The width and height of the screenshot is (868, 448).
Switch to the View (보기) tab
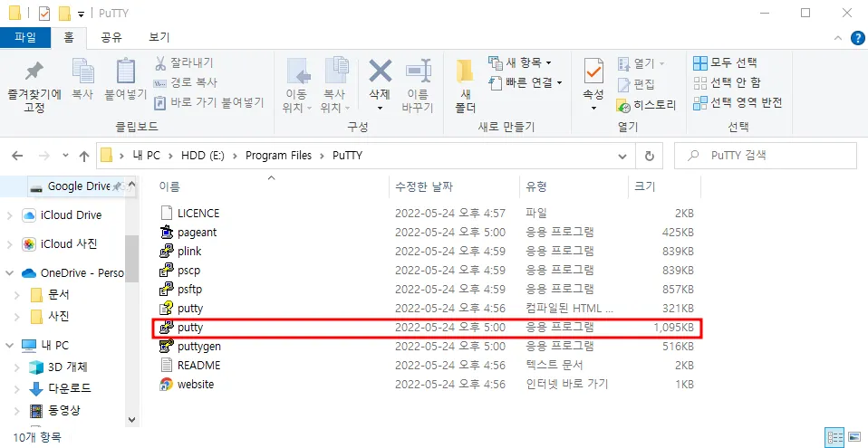click(159, 37)
